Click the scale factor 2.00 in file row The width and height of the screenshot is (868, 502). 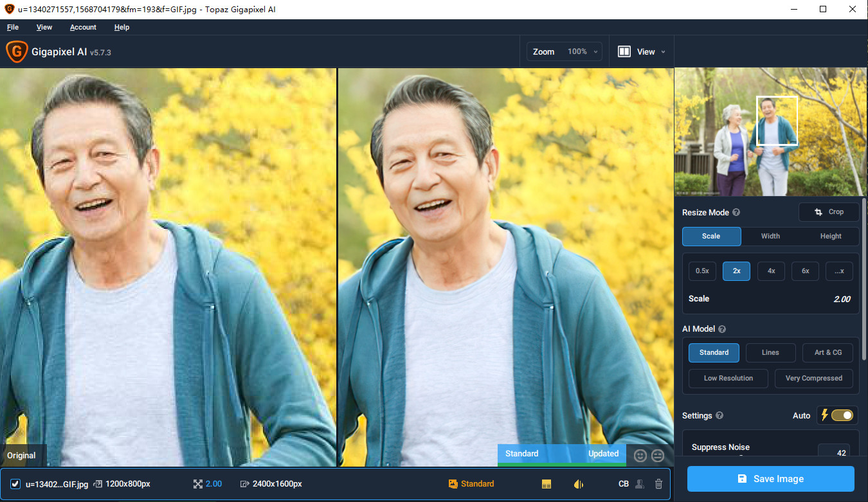pos(213,484)
